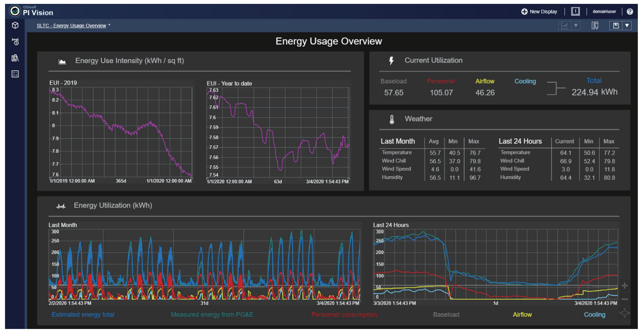This screenshot has width=644, height=334.
Task: Open the Calculations pane icon in sidebar
Action: [15, 74]
